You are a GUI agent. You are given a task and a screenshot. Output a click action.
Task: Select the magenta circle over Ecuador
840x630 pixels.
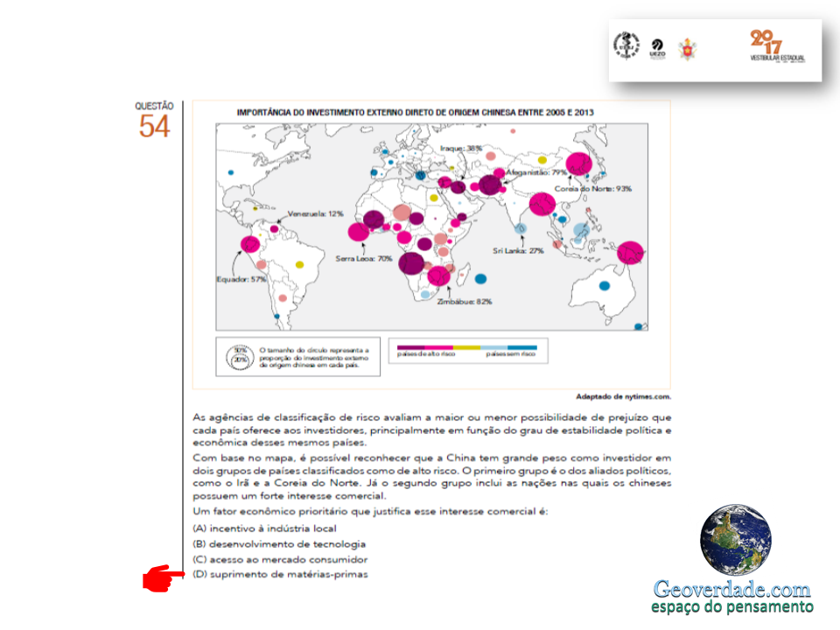tap(250, 245)
